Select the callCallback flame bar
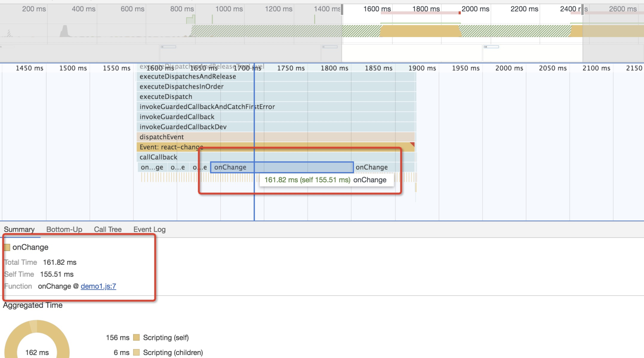This screenshot has height=358, width=644. point(276,157)
